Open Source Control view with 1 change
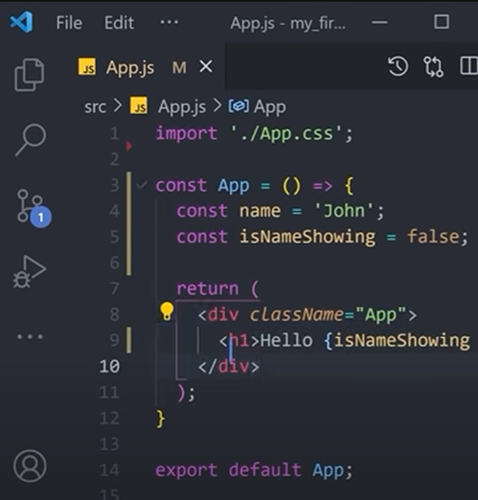The height and width of the screenshot is (500, 478). pyautogui.click(x=33, y=208)
